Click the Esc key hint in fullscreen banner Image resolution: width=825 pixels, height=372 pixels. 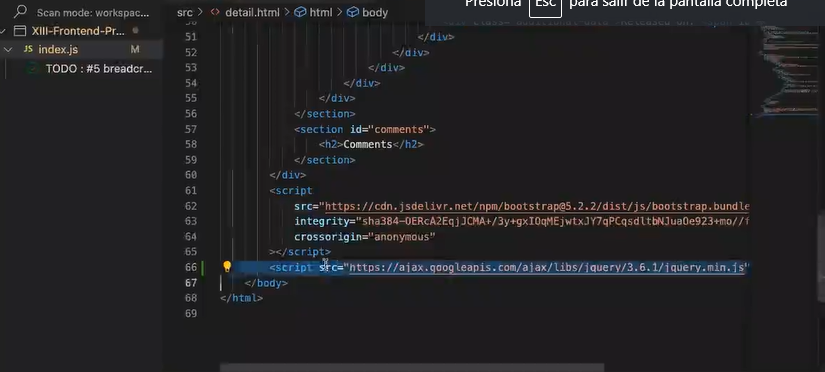(x=545, y=5)
